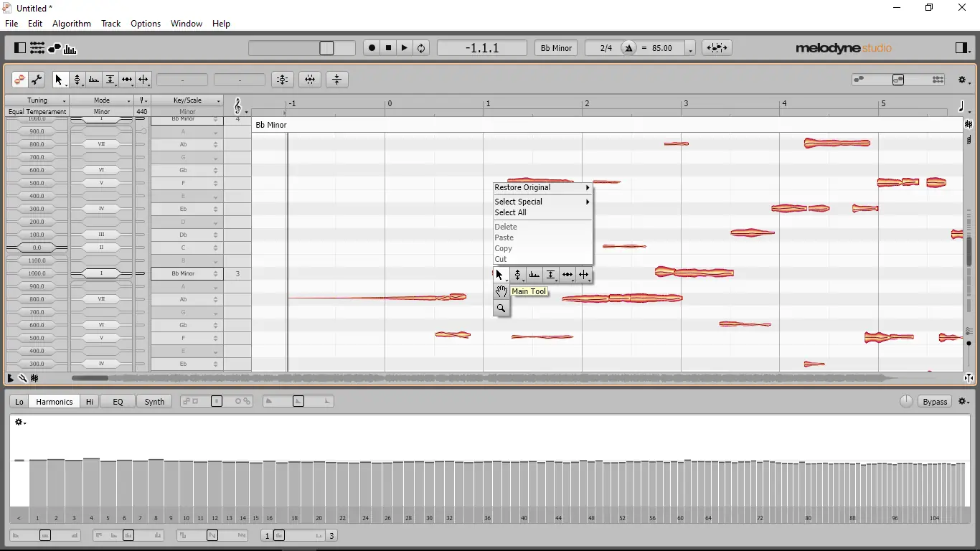The height and width of the screenshot is (551, 980).
Task: Open the Quantize Time macro
Action: (x=310, y=80)
